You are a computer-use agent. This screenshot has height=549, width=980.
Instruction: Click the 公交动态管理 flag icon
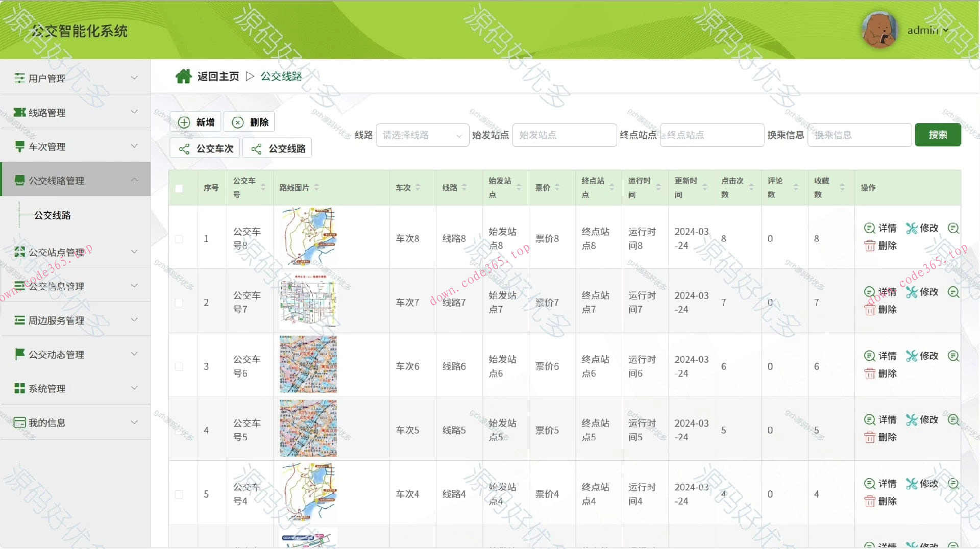tap(19, 354)
